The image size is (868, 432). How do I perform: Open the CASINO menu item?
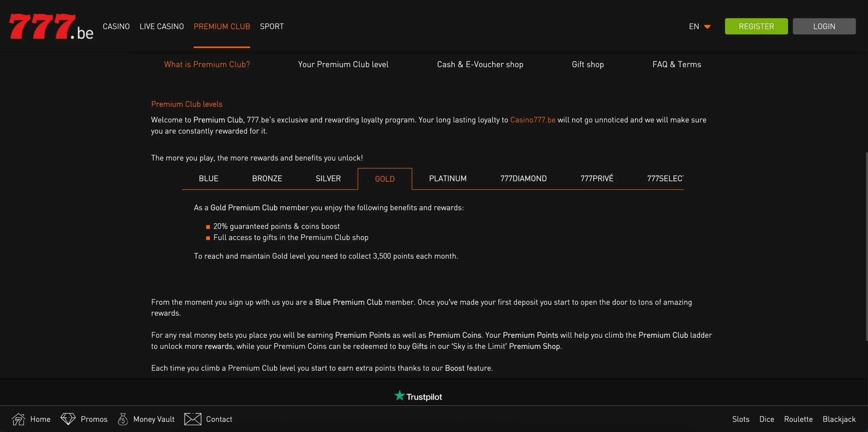click(x=116, y=26)
